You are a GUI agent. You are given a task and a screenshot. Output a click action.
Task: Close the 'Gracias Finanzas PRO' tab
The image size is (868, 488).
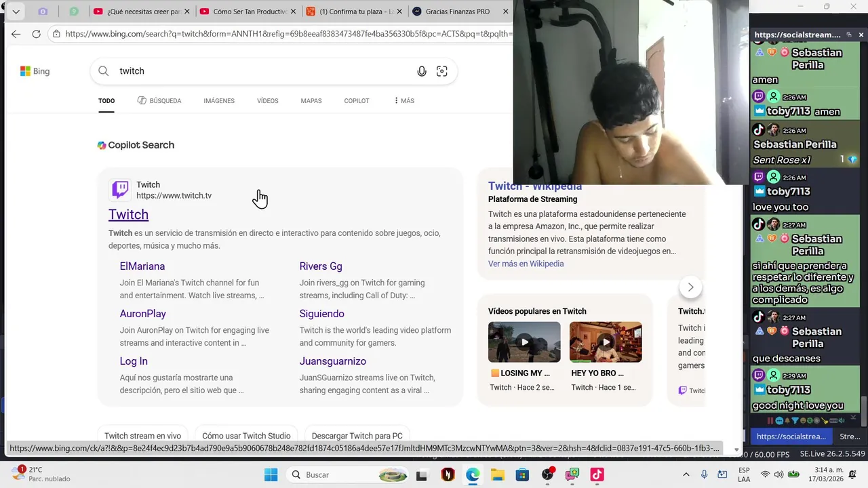point(506,12)
